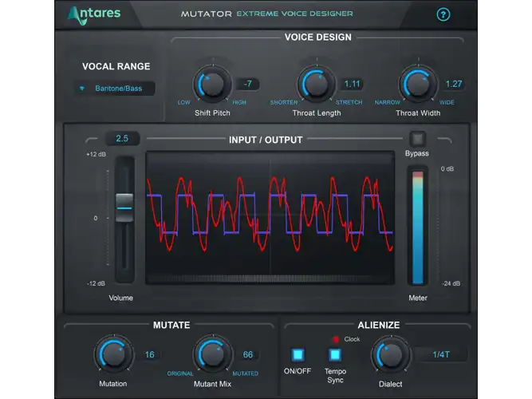Click the Vocal Range dropdown arrow
The image size is (532, 399).
click(x=82, y=89)
